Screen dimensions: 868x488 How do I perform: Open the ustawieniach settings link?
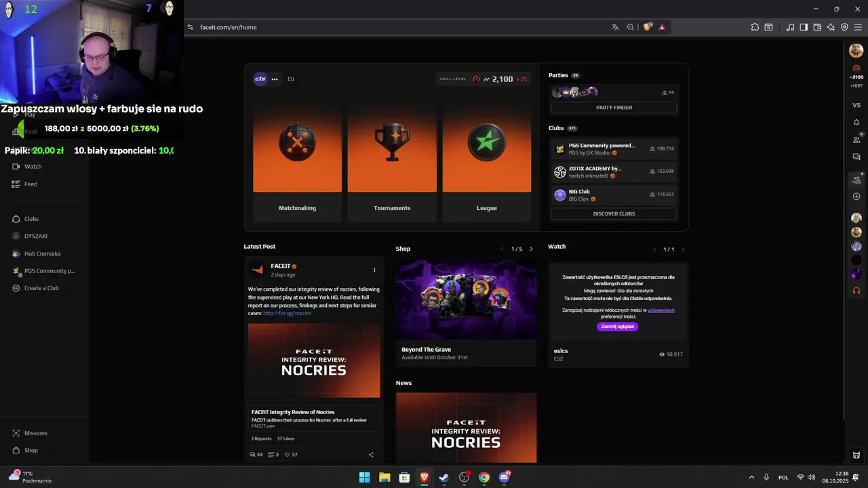coord(661,310)
